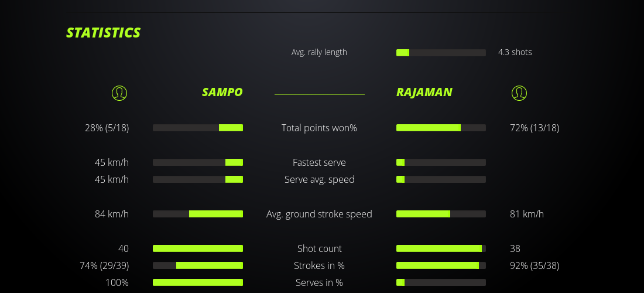Click the 72% (13/18) value
The width and height of the screenshot is (644, 293).
(535, 128)
